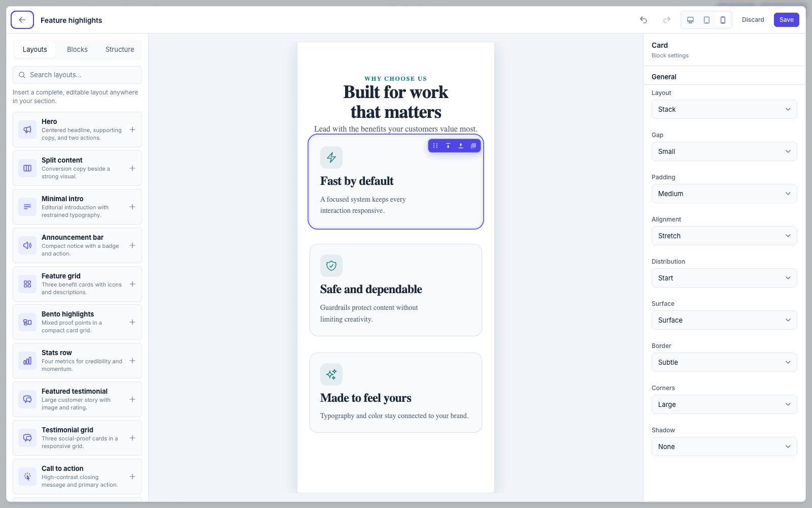Select 'Guardrails protect content' description text

(x=369, y=313)
